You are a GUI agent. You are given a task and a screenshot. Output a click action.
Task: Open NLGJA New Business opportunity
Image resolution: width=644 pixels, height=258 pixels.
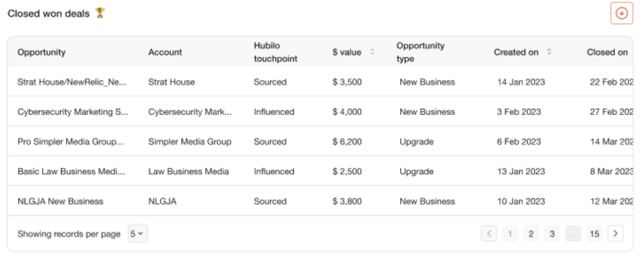60,201
